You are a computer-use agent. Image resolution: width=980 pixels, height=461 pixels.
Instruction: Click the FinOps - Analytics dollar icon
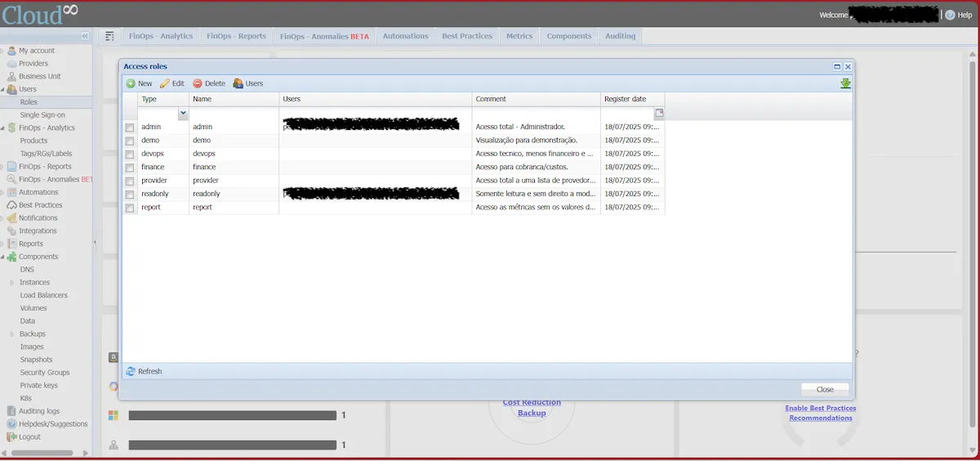tap(11, 128)
